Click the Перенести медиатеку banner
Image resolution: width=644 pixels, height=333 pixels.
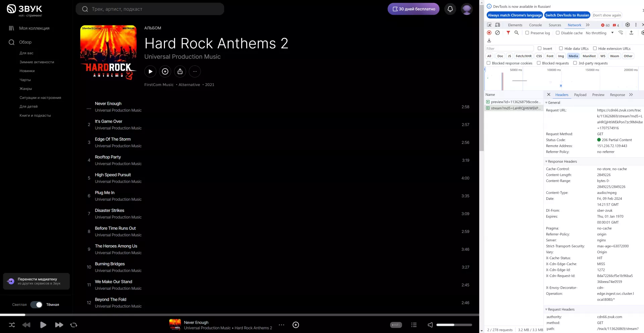37,281
